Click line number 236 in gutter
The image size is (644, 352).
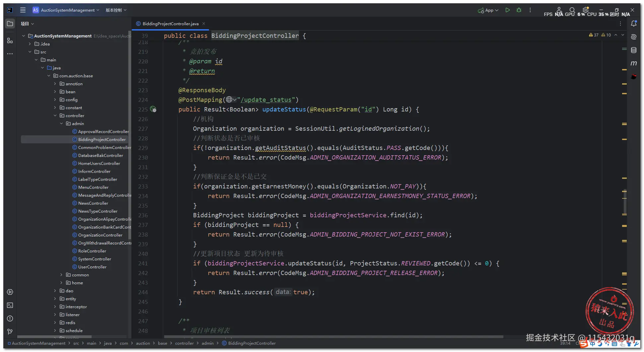[x=143, y=215]
